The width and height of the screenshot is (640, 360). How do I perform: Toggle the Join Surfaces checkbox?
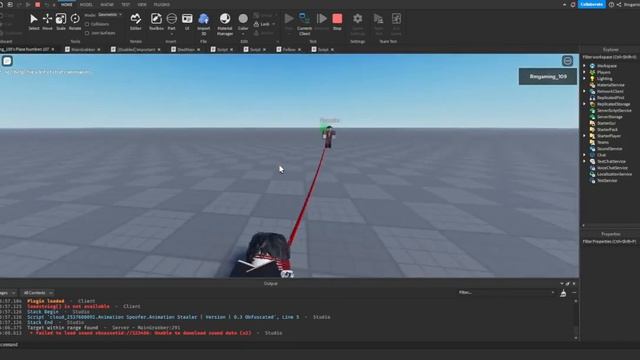pyautogui.click(x=87, y=33)
